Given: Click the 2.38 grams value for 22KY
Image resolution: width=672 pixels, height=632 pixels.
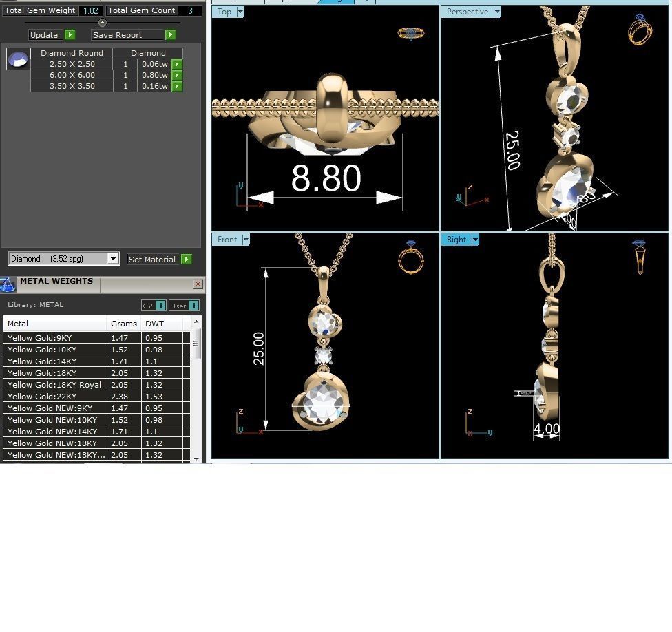Looking at the screenshot, I should [120, 397].
